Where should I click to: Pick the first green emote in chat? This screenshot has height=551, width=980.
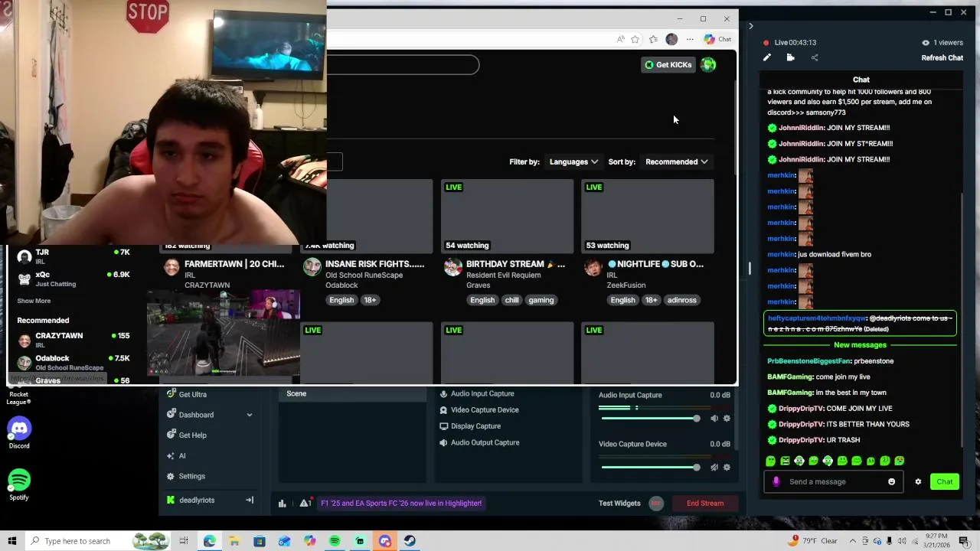(770, 461)
